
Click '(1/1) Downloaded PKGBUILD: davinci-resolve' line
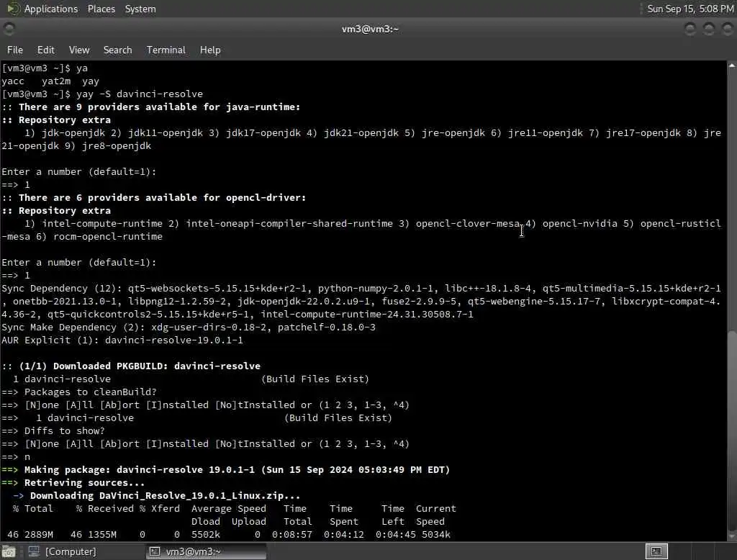pyautogui.click(x=131, y=366)
